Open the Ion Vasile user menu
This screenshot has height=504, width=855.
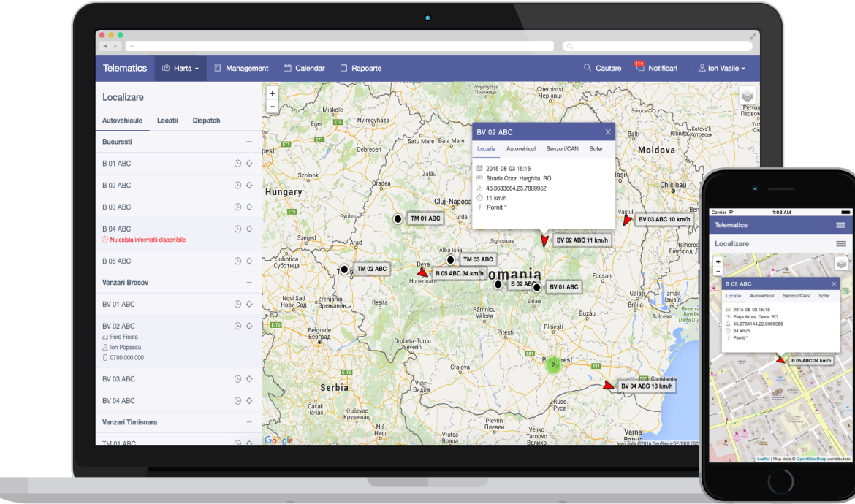721,68
